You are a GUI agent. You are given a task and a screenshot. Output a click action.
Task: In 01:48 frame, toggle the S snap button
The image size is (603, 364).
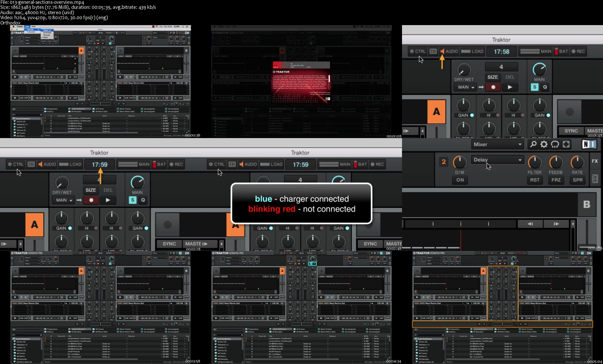click(535, 87)
